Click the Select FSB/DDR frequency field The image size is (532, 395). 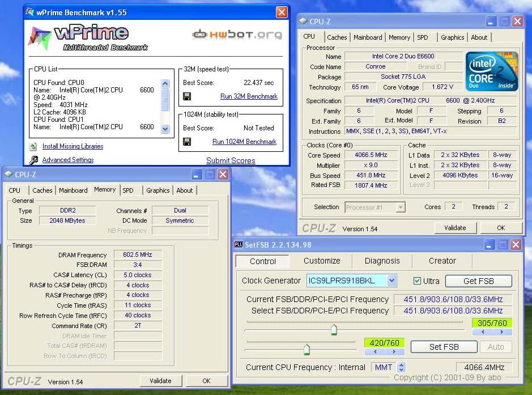[453, 311]
